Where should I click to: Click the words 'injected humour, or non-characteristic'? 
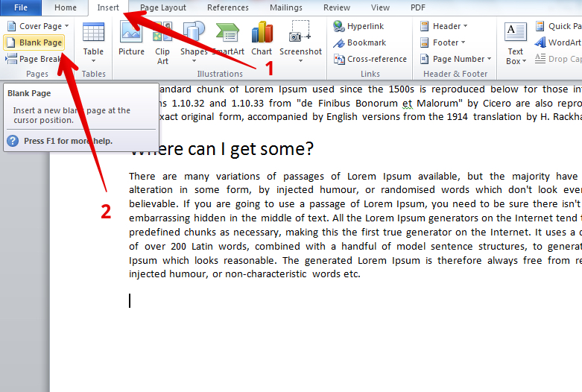click(x=218, y=274)
